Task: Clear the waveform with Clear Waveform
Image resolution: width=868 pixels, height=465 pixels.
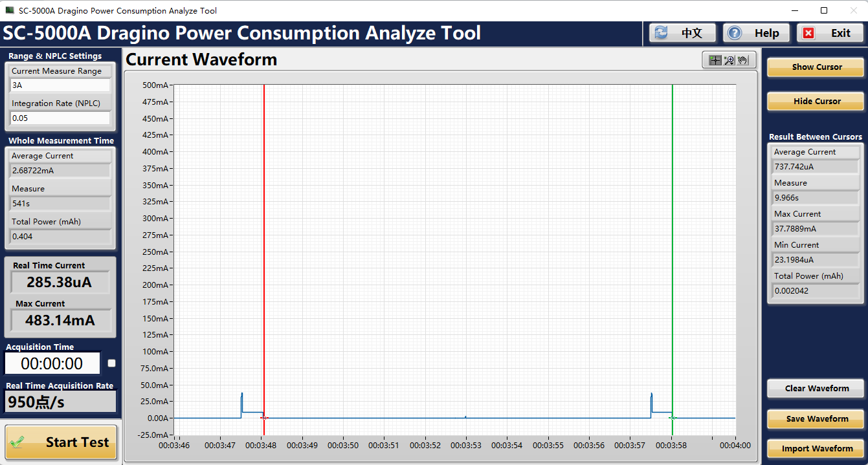Action: [x=816, y=389]
